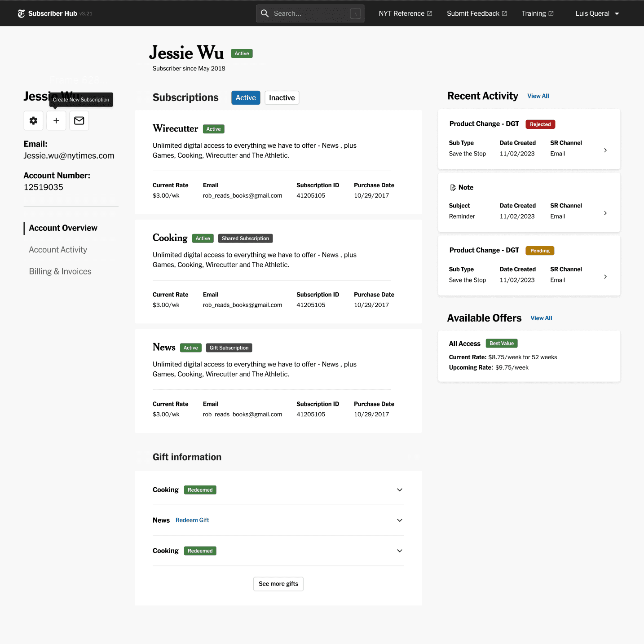Click the Subscriber Hub title

click(53, 13)
